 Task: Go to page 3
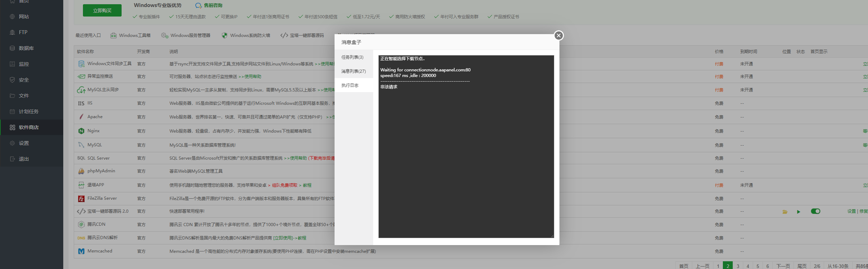pos(738,266)
